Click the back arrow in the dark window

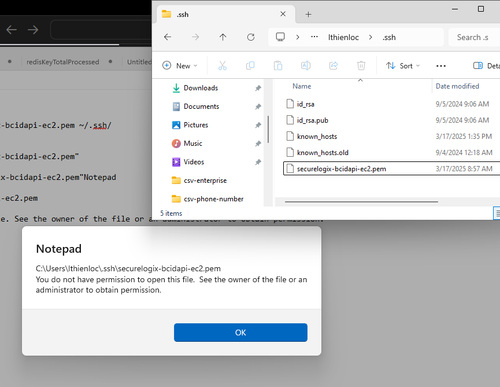(11, 30)
